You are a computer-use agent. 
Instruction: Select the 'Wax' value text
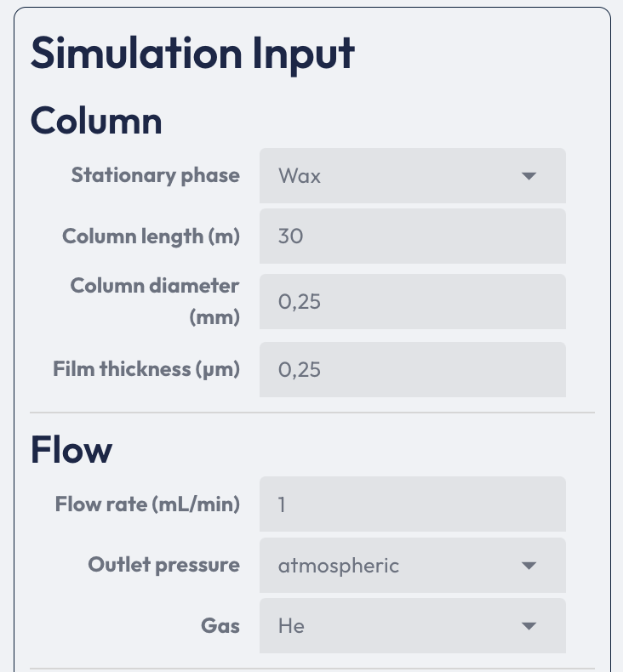[300, 176]
